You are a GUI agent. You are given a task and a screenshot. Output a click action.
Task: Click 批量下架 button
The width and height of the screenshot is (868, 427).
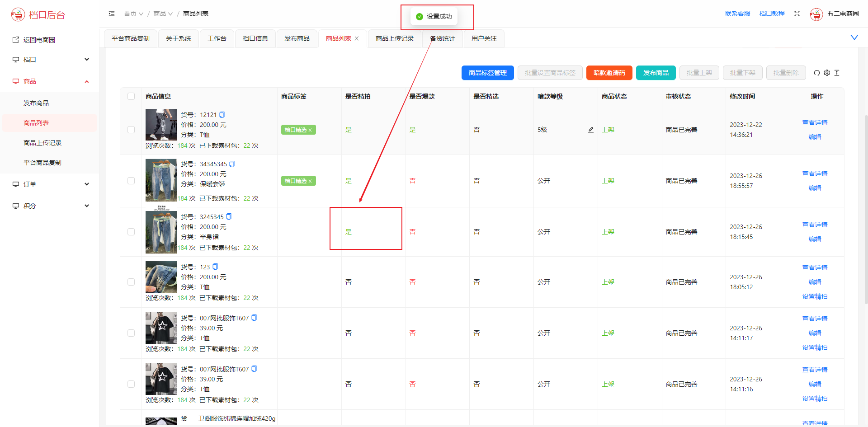click(743, 73)
